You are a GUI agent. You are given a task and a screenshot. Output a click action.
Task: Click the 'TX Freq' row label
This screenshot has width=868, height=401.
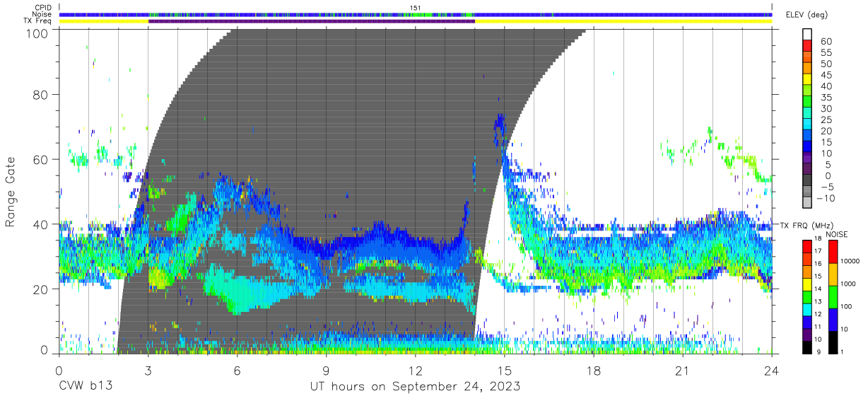(x=39, y=21)
